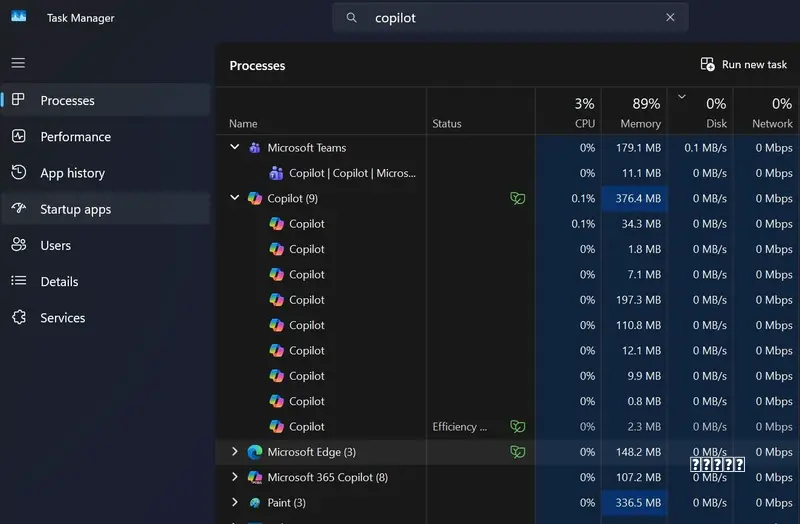Screen dimensions: 800x524
Task: Clear the copilot search text
Action: [670, 17]
